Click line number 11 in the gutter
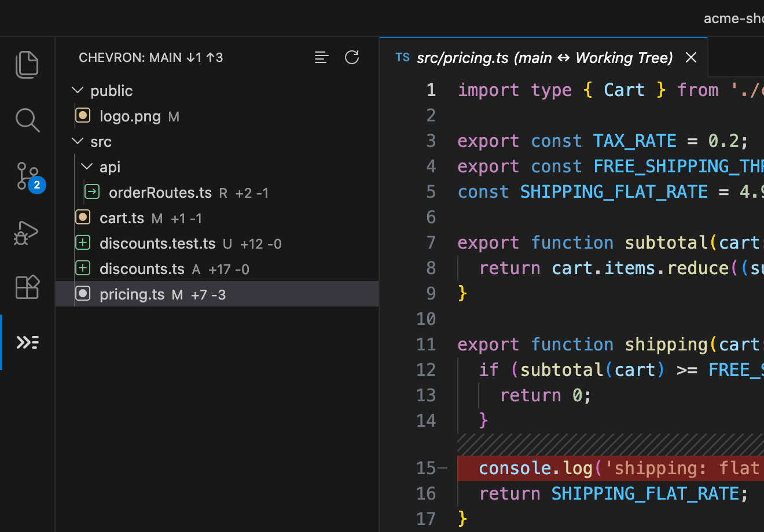Screen dimensions: 764x532 click(427, 345)
